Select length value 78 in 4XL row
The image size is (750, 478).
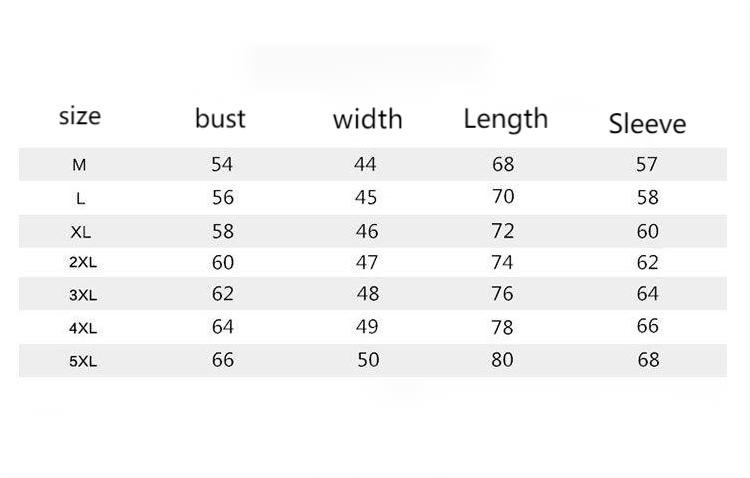(503, 327)
